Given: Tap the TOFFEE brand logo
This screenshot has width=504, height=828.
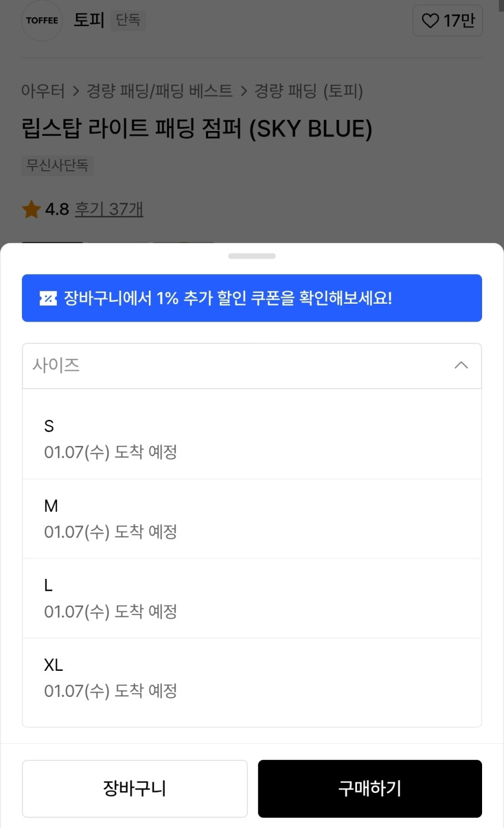Looking at the screenshot, I should click(42, 21).
